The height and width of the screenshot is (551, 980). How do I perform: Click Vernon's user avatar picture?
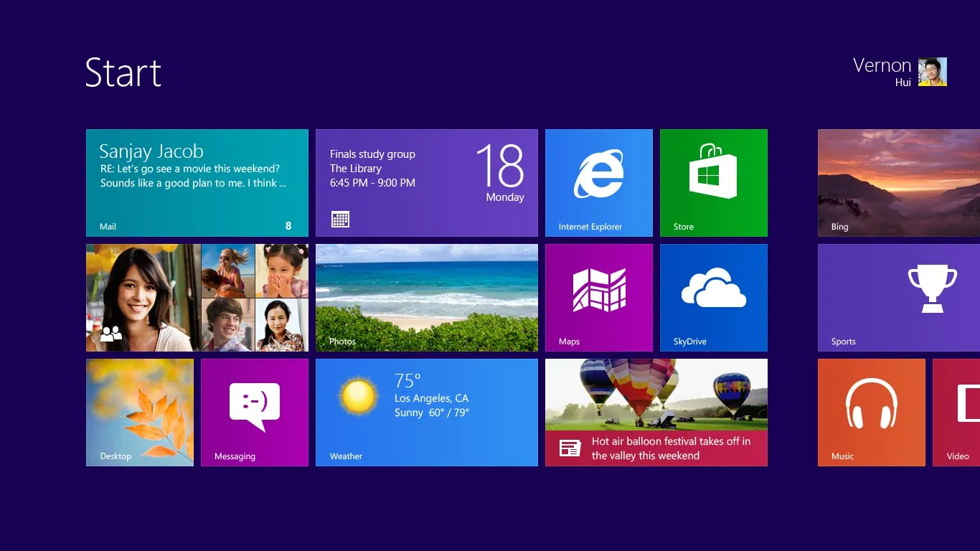click(x=933, y=72)
